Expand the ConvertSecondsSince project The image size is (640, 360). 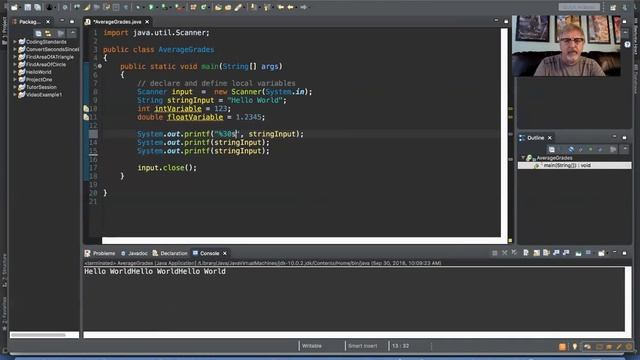coord(15,49)
